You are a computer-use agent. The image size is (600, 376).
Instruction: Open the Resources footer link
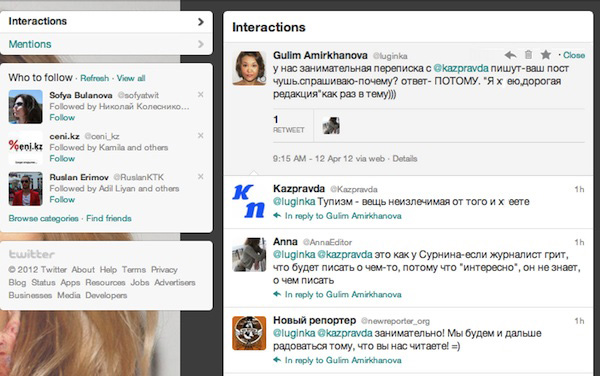click(105, 282)
